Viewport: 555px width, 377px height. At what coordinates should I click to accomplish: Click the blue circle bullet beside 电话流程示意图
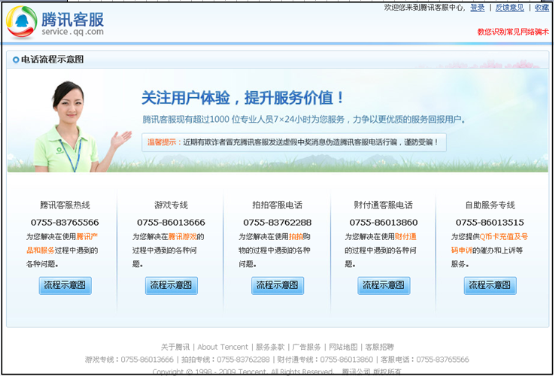tap(16, 60)
